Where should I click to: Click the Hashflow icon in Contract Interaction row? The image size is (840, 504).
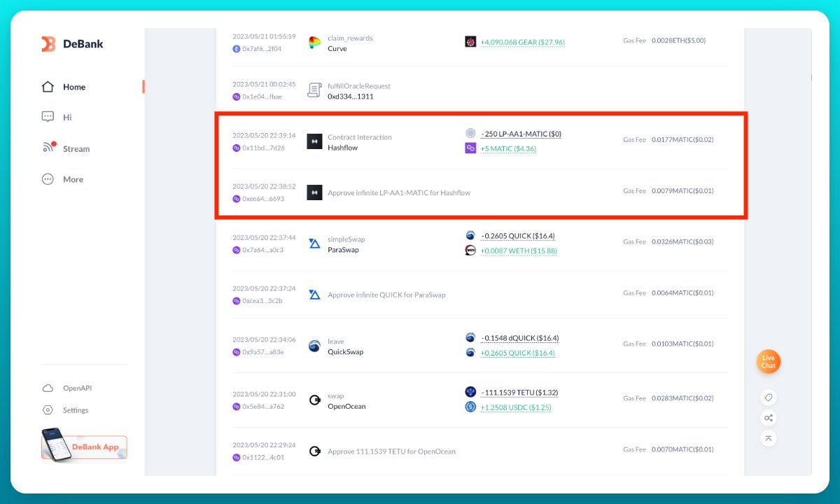(x=314, y=141)
